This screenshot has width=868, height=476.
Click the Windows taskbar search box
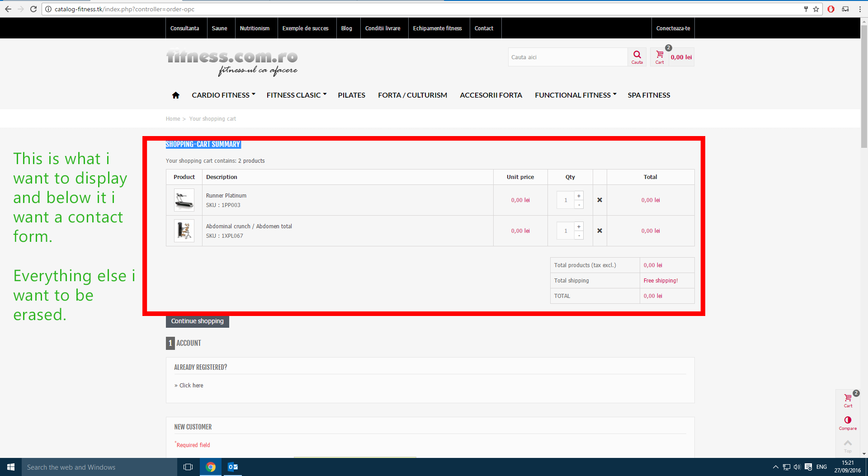point(99,467)
